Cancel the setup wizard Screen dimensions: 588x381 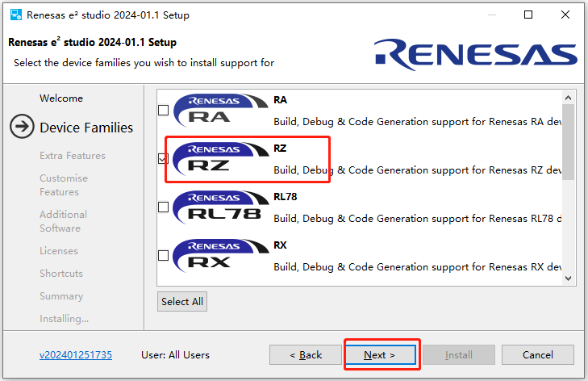537,354
